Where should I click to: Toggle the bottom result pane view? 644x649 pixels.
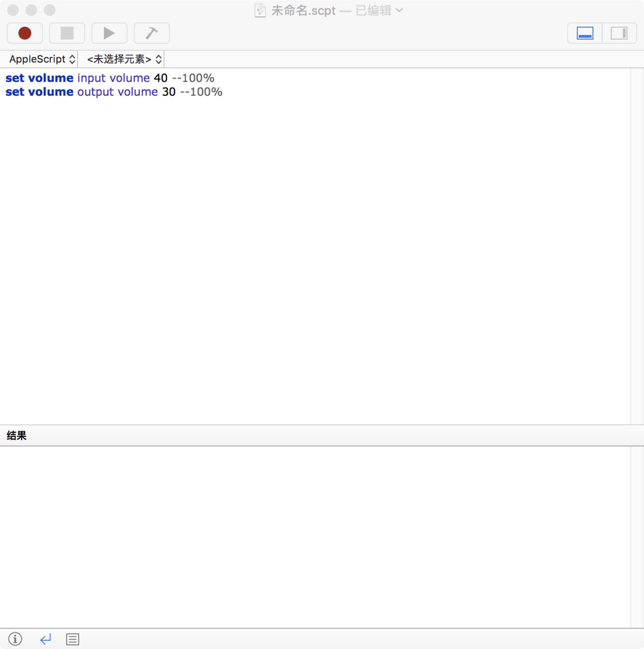pyautogui.click(x=585, y=33)
